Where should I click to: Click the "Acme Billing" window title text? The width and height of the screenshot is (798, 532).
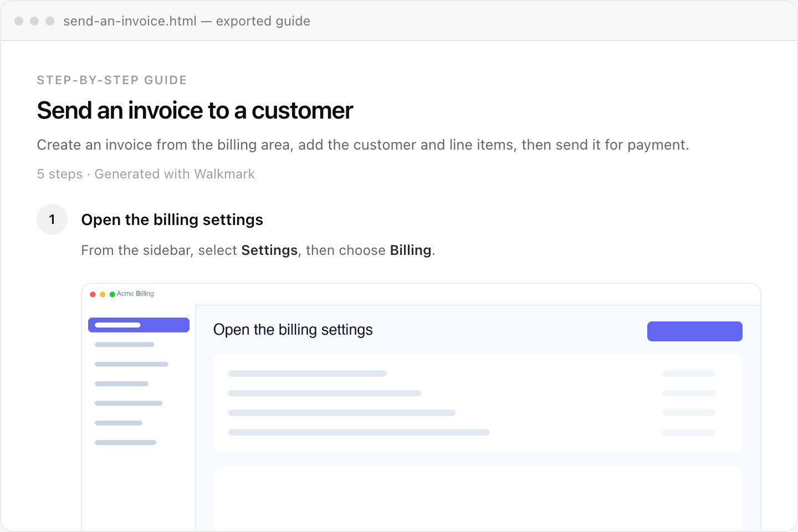coord(135,294)
